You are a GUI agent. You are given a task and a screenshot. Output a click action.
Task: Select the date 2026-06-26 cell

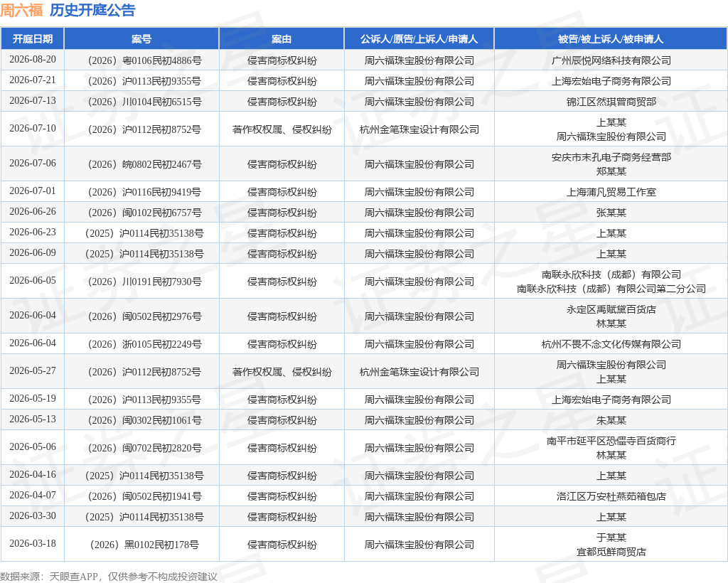click(x=33, y=212)
